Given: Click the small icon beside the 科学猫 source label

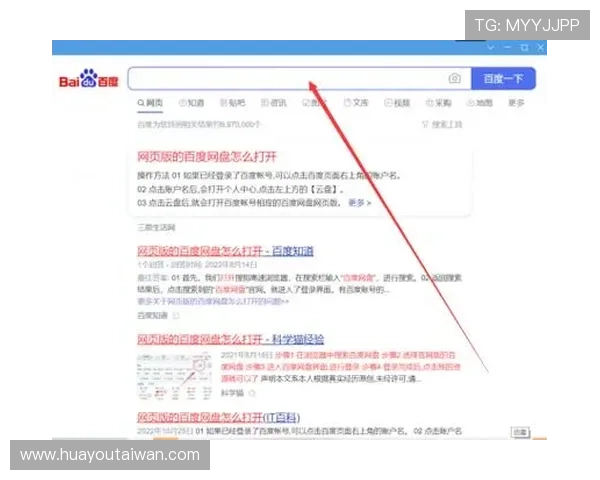Looking at the screenshot, I should pyautogui.click(x=252, y=393).
